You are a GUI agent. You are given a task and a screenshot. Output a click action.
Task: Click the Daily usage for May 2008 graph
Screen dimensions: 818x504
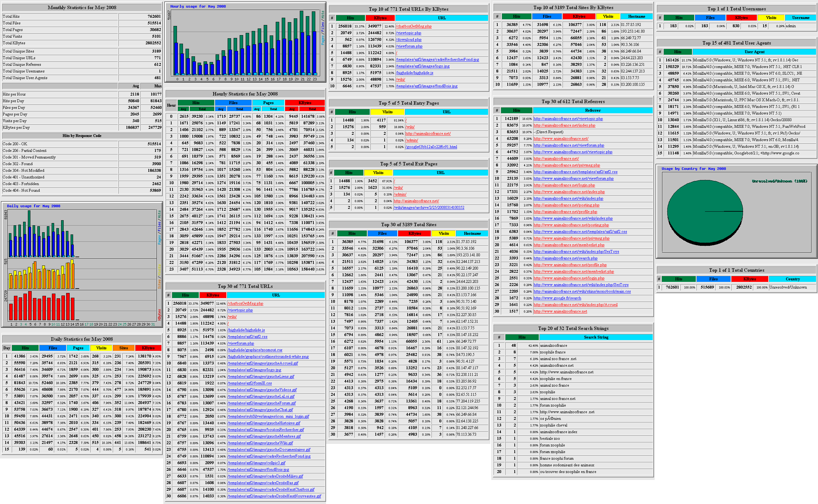(x=82, y=265)
